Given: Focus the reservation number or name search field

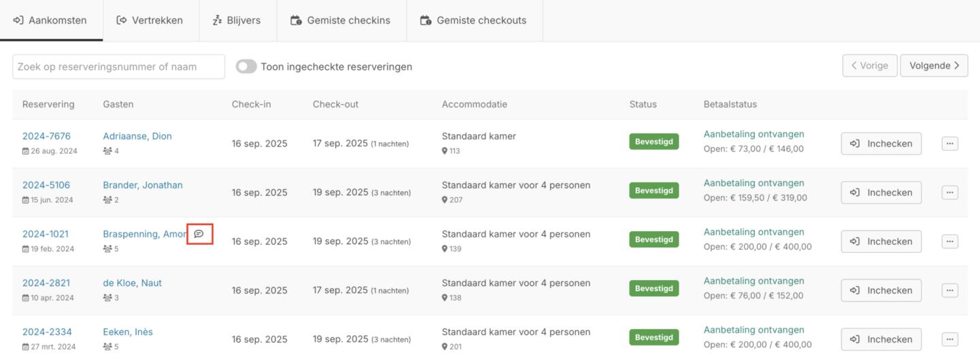Looking at the screenshot, I should point(118,67).
